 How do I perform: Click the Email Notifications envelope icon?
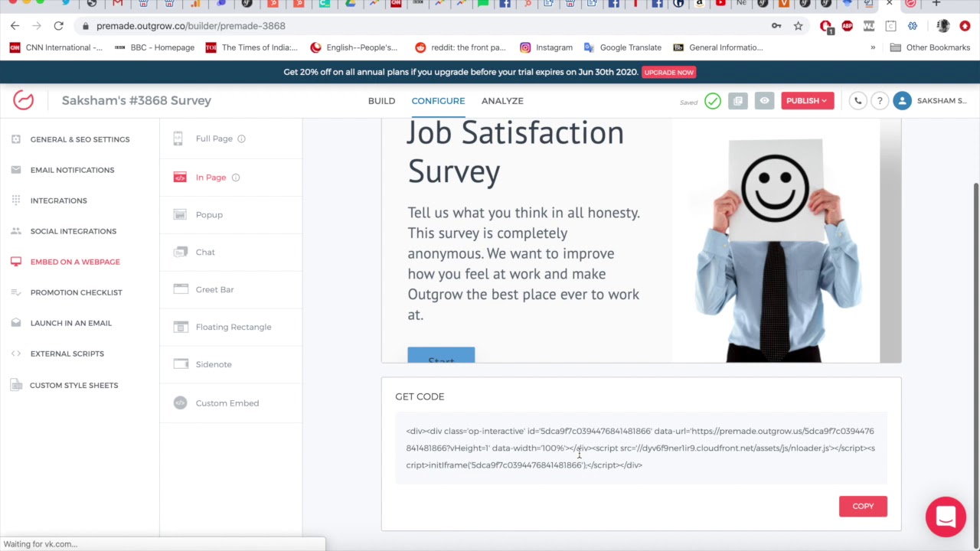pyautogui.click(x=16, y=170)
